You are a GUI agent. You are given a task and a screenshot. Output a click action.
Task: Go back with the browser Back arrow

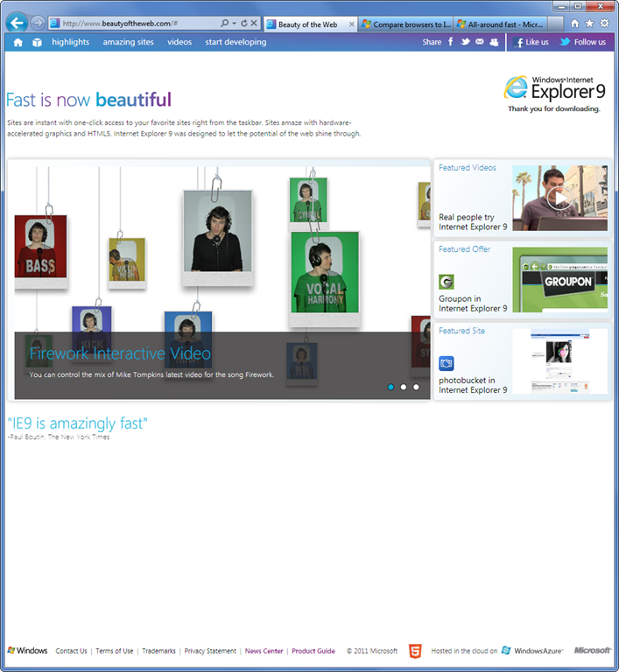[x=18, y=22]
